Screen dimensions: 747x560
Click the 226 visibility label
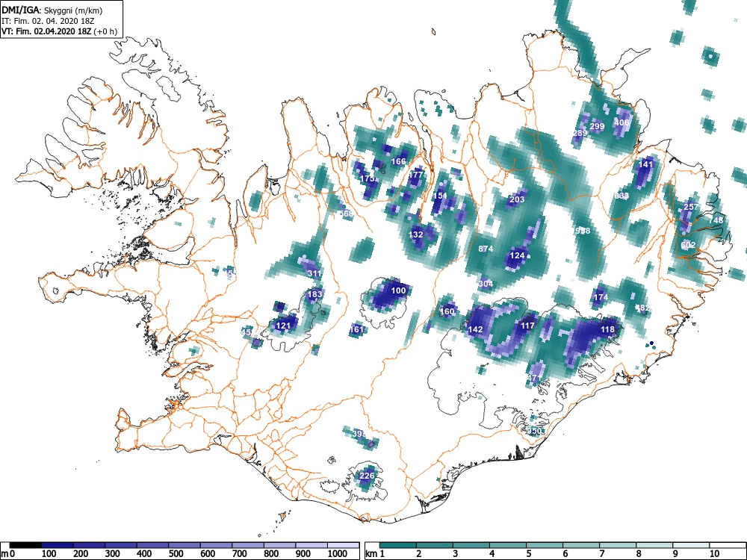(367, 476)
